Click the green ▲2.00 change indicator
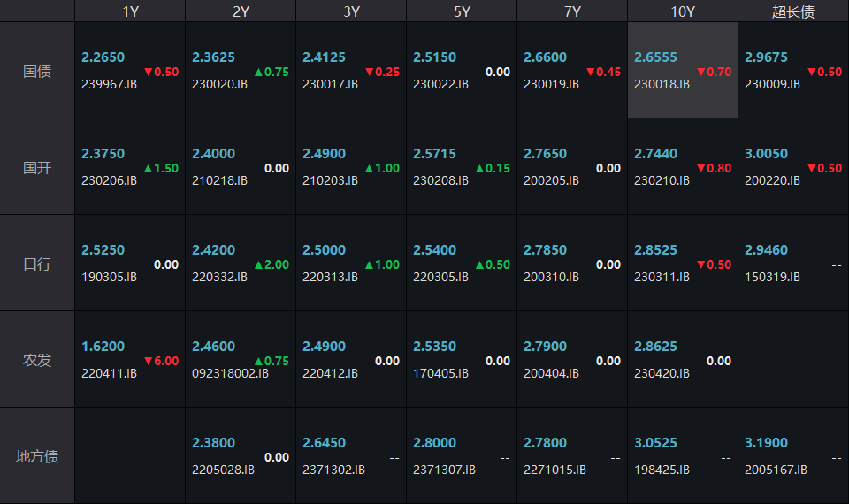 (272, 264)
